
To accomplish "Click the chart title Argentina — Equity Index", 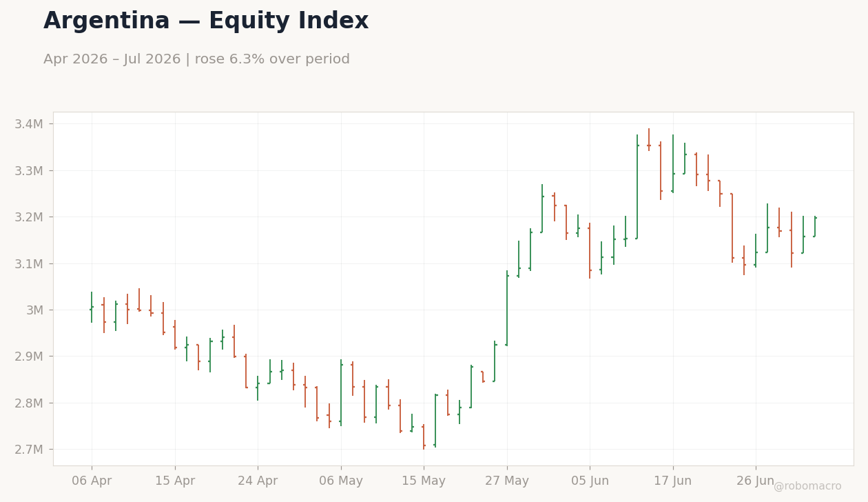I will pyautogui.click(x=206, y=21).
